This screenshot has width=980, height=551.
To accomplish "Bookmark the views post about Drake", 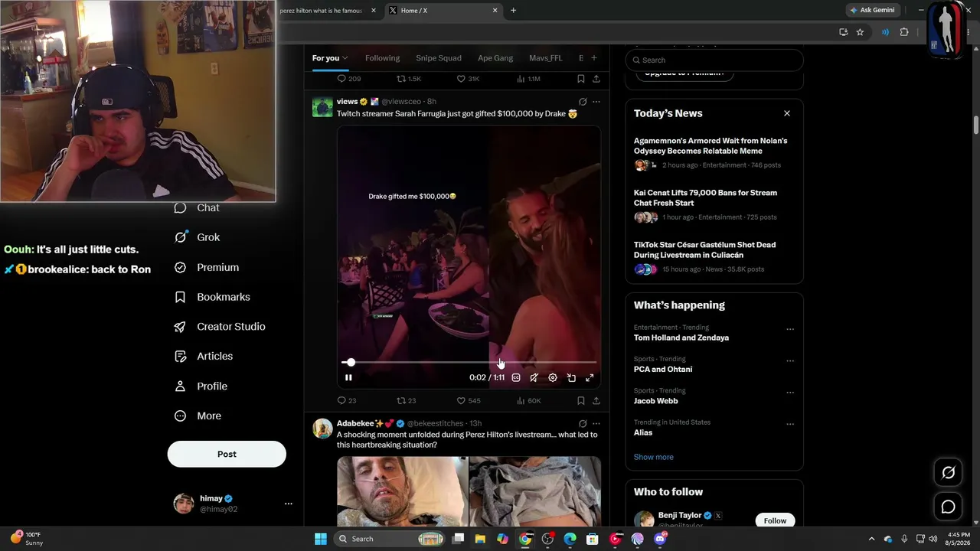I will [x=581, y=400].
